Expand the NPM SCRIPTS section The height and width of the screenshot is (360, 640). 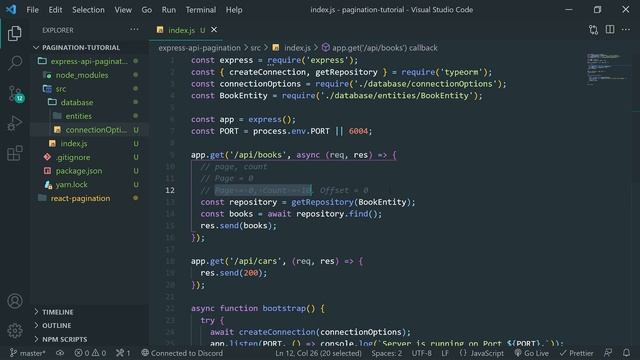[64, 339]
